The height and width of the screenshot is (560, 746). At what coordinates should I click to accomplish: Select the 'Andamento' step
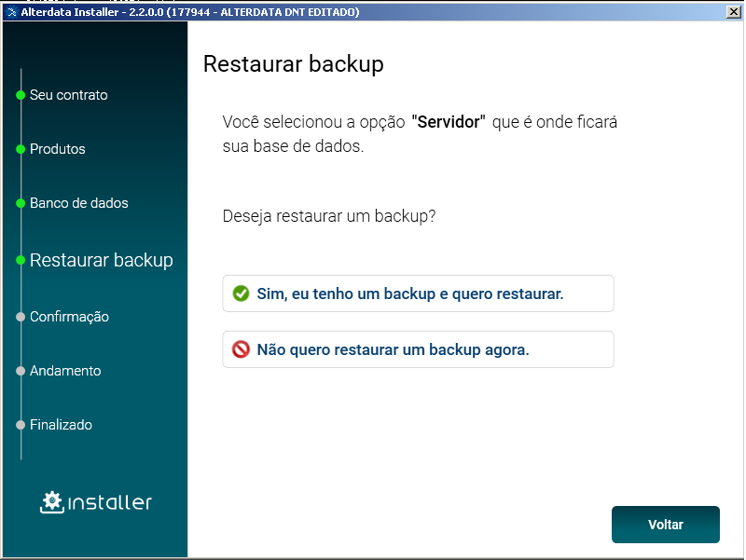pos(65,371)
